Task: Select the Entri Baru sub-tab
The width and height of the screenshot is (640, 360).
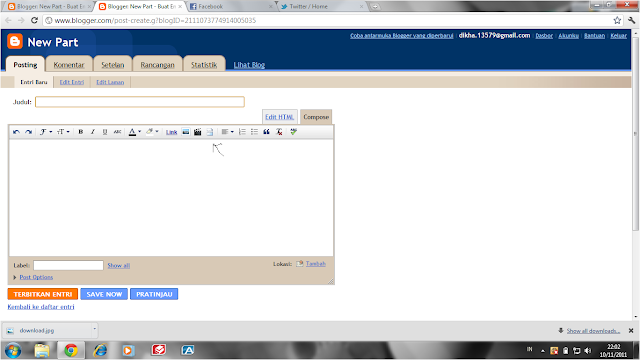Action: click(34, 82)
